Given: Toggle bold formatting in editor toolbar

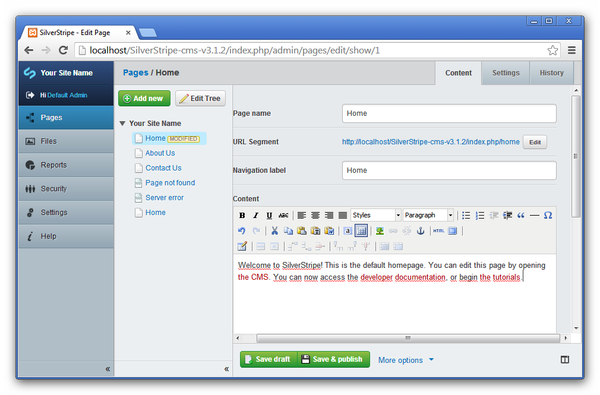Looking at the screenshot, I should 242,215.
